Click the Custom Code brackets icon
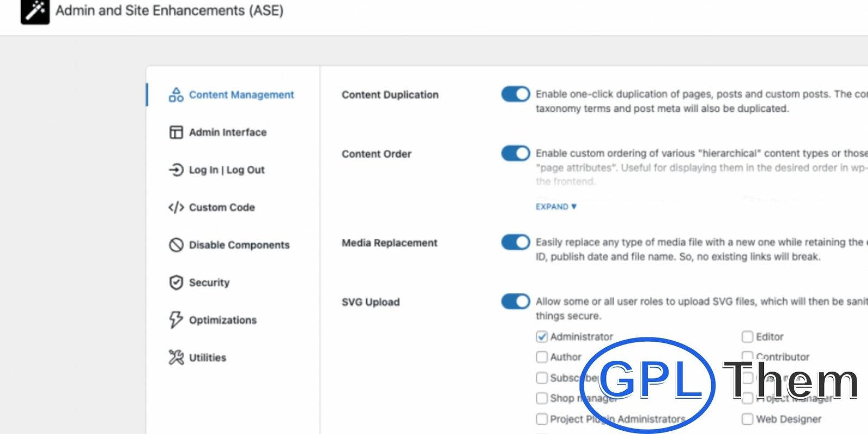This screenshot has height=434, width=868. [x=176, y=207]
